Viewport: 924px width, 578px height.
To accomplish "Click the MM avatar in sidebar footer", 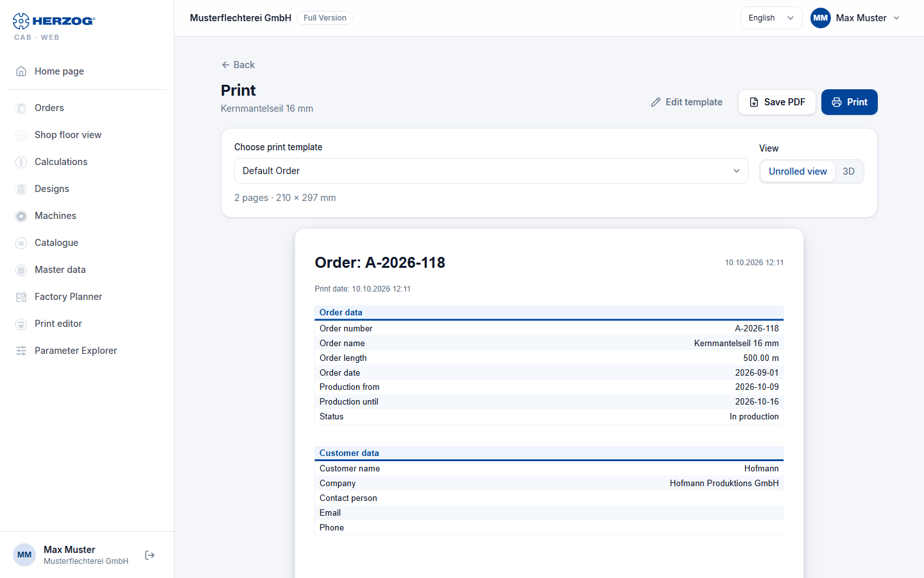I will (24, 555).
